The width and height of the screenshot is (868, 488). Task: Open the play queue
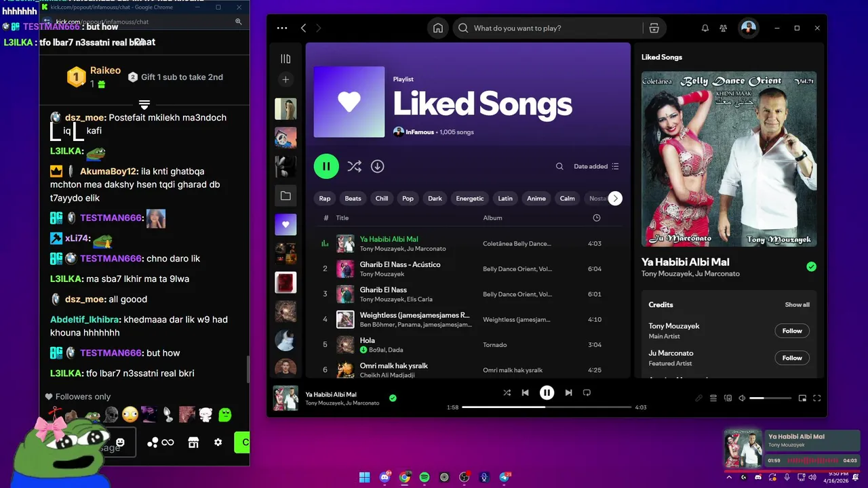[x=713, y=399]
